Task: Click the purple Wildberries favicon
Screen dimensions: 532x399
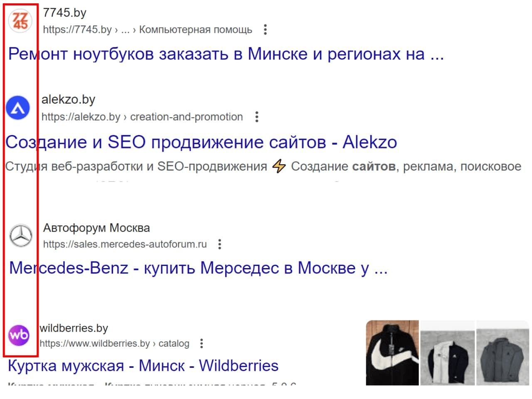Action: (19, 335)
